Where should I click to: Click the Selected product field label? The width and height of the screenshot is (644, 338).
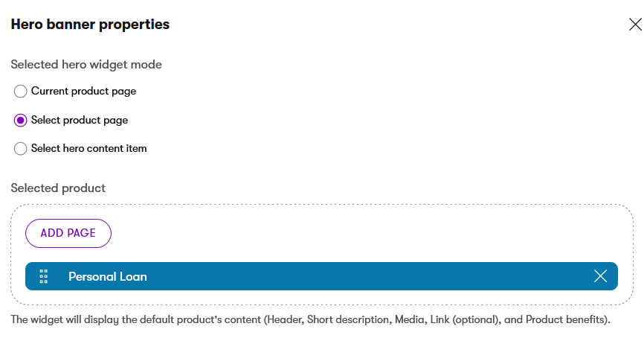(x=58, y=188)
